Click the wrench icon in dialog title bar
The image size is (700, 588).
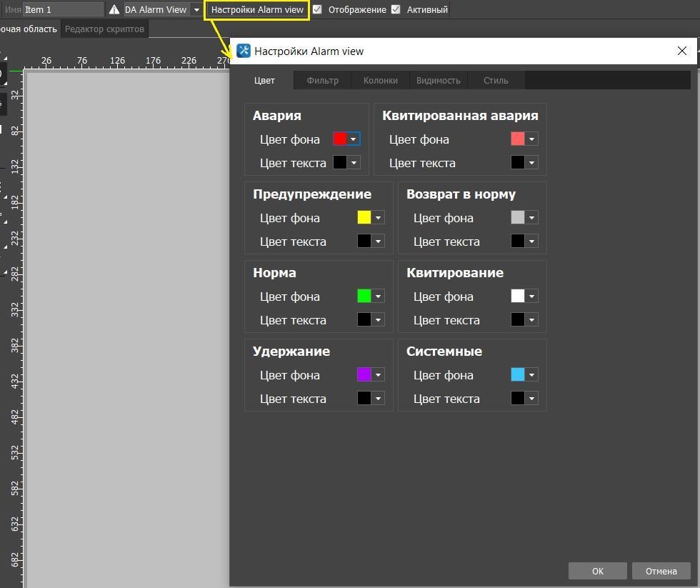(244, 51)
